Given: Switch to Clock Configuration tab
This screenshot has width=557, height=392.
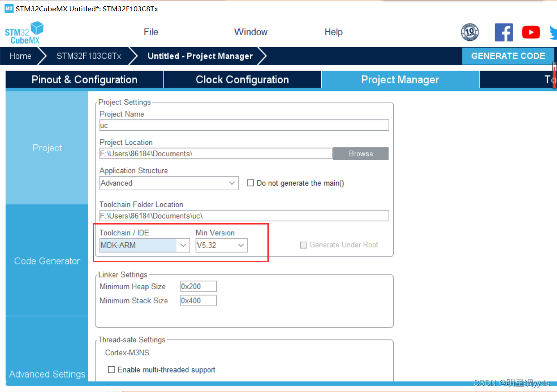Looking at the screenshot, I should (242, 80).
